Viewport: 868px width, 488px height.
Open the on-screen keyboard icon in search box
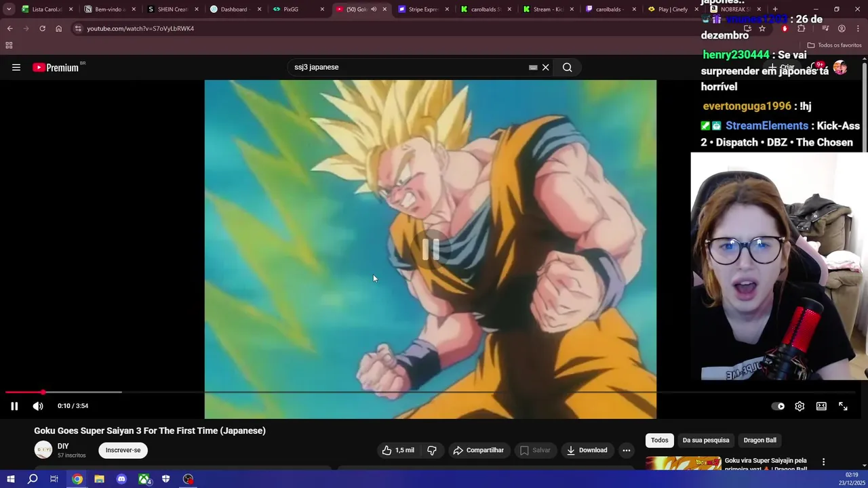click(533, 67)
